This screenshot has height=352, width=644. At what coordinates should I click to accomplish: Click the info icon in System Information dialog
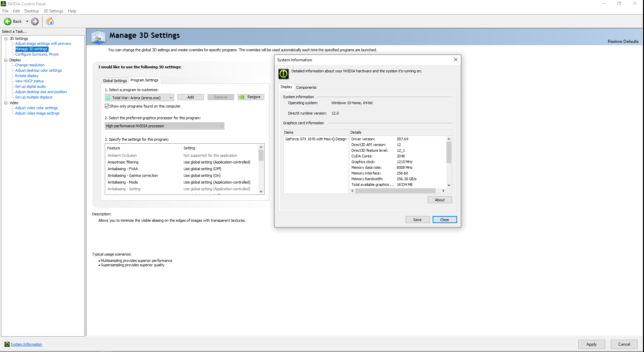pos(283,74)
